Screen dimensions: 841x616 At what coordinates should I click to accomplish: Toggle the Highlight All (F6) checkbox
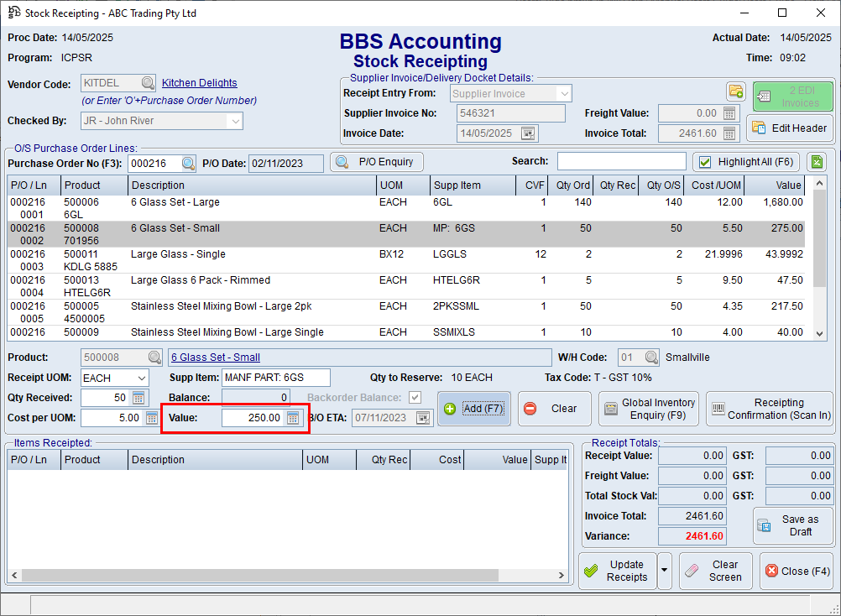(705, 162)
